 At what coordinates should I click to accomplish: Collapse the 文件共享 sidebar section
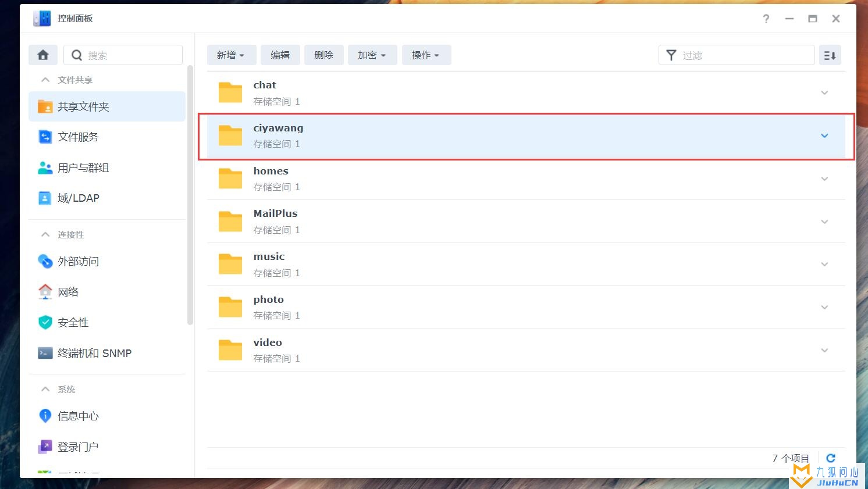coord(45,80)
